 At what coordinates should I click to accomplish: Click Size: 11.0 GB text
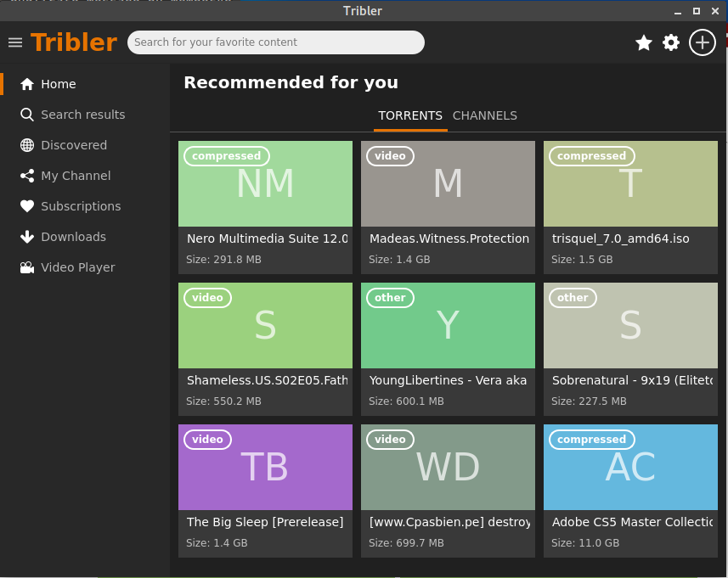(585, 542)
